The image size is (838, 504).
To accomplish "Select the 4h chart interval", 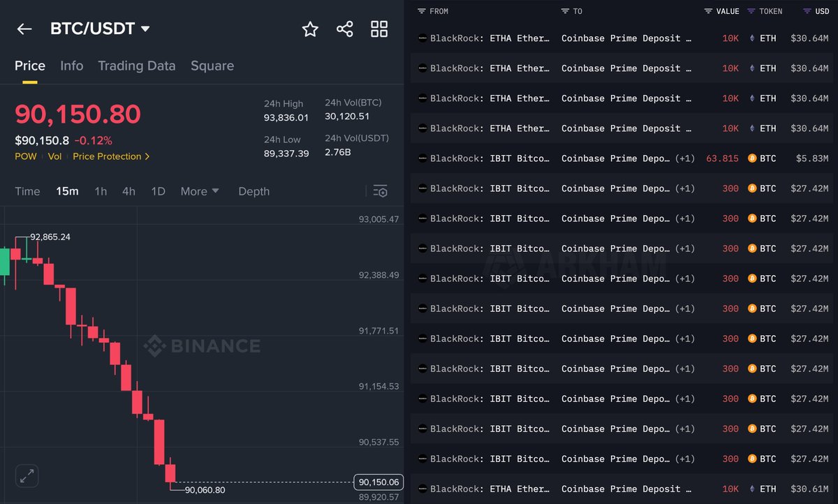I will click(128, 191).
